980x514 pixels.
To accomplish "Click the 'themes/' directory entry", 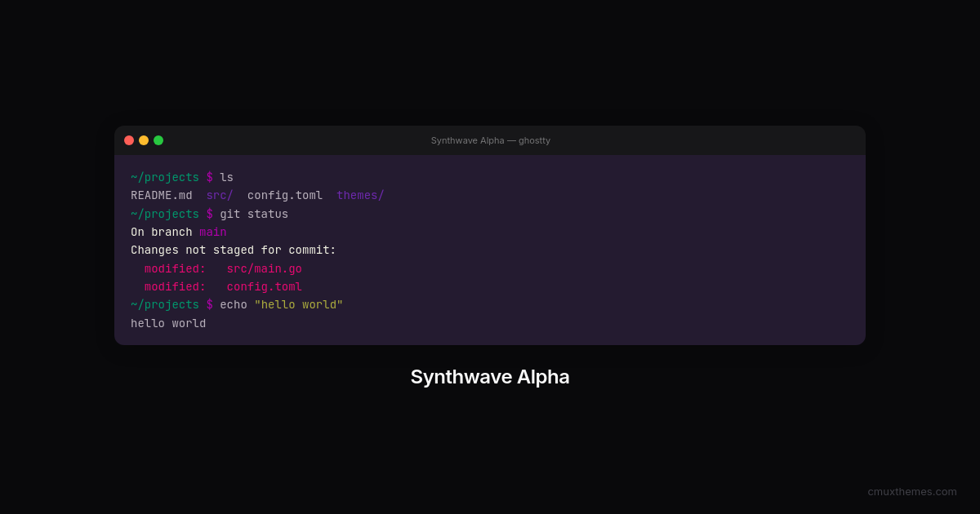I will point(360,196).
